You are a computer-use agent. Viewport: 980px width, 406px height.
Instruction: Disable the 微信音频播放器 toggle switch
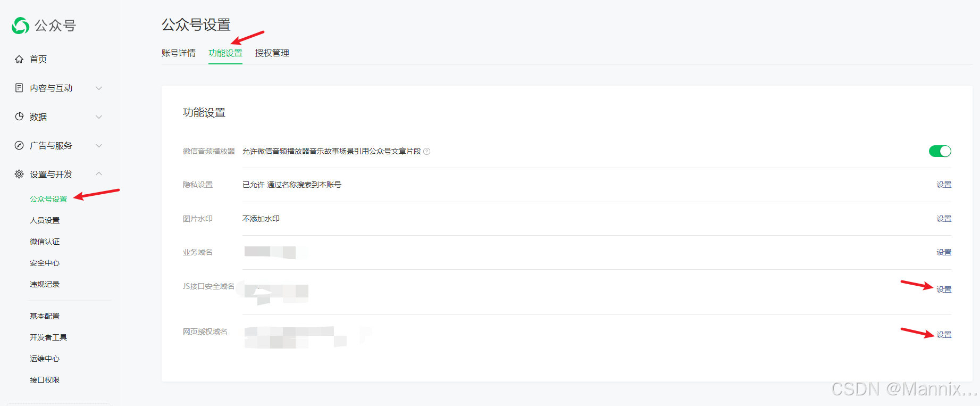point(940,151)
